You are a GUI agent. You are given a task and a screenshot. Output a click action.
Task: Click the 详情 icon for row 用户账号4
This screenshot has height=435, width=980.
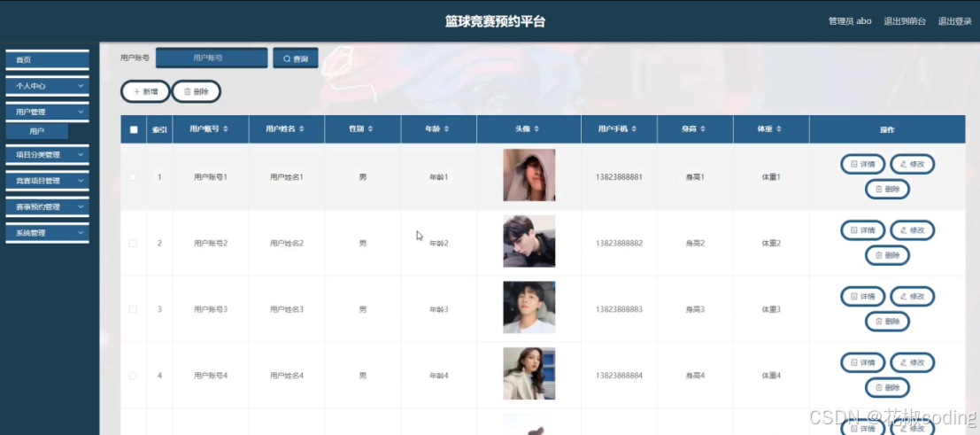(x=853, y=362)
